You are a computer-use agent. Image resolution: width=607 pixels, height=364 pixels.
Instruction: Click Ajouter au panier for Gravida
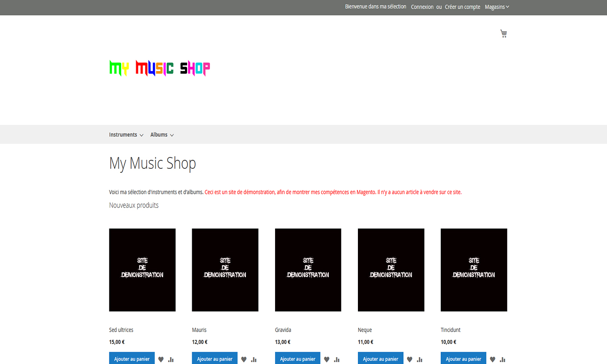click(297, 359)
